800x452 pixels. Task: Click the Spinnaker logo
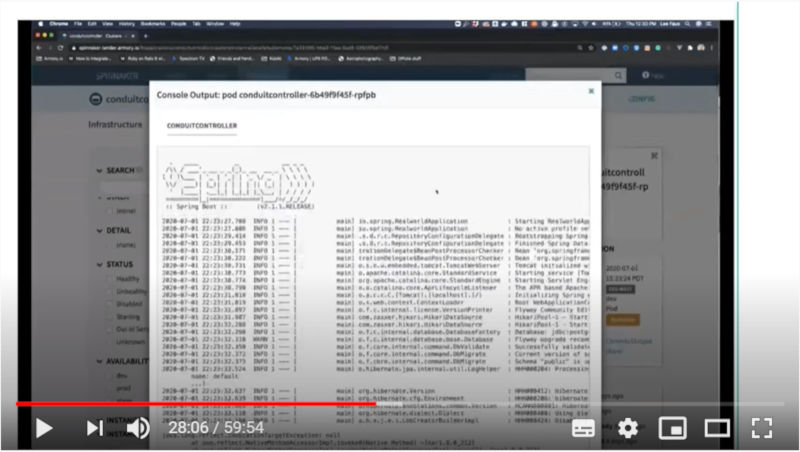(x=117, y=76)
